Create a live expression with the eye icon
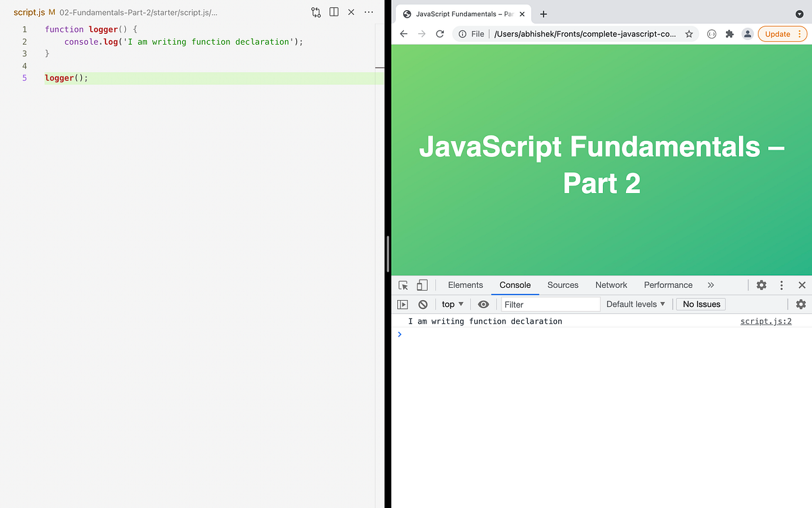This screenshot has width=812, height=508. click(483, 304)
